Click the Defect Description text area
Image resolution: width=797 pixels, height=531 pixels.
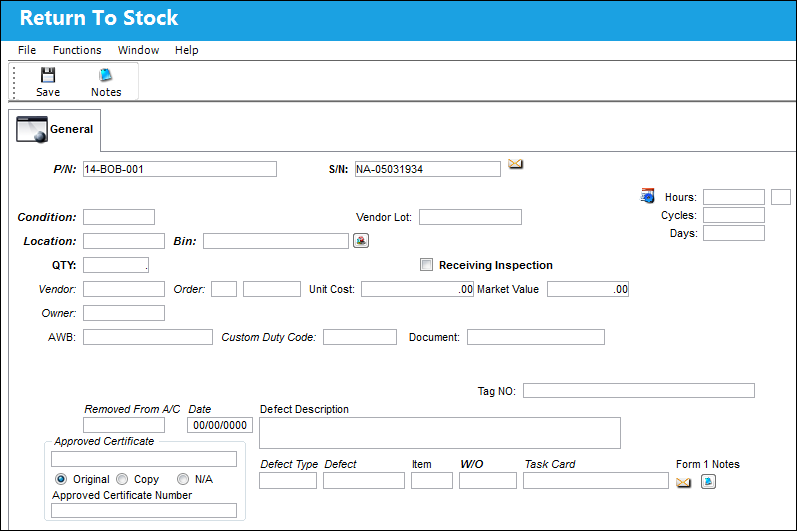(x=440, y=433)
